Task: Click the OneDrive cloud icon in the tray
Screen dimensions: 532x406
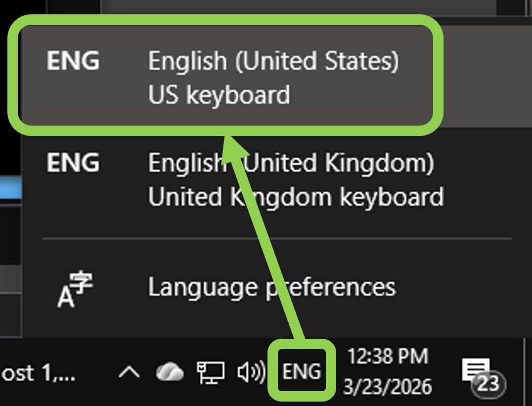Action: point(170,372)
